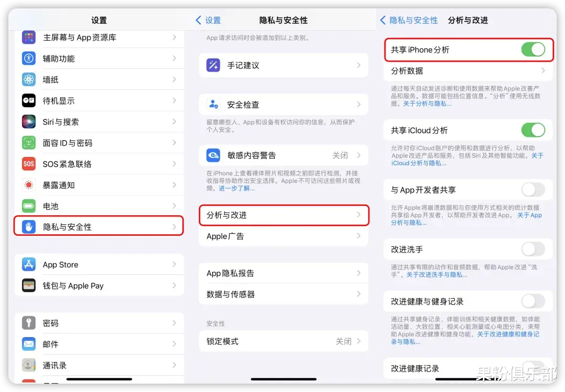Tap the 暴露通知 exposure icon
The width and height of the screenshot is (565, 392).
[x=29, y=185]
